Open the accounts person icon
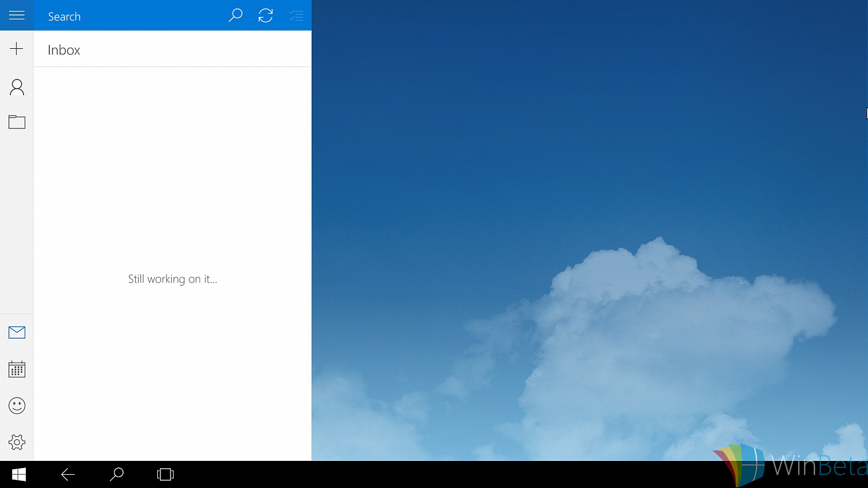 [17, 87]
